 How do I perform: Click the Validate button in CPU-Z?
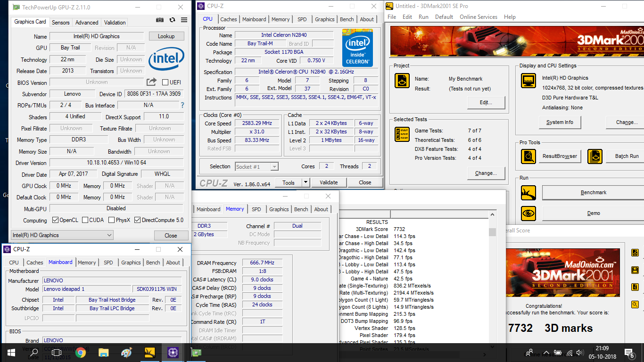[x=329, y=182]
